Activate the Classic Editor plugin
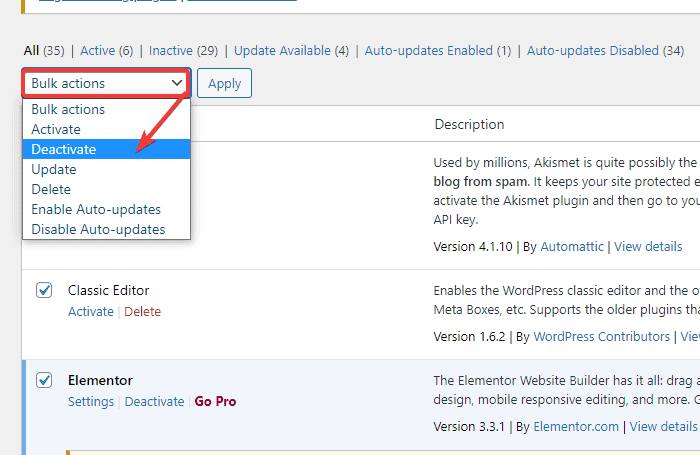 91,311
